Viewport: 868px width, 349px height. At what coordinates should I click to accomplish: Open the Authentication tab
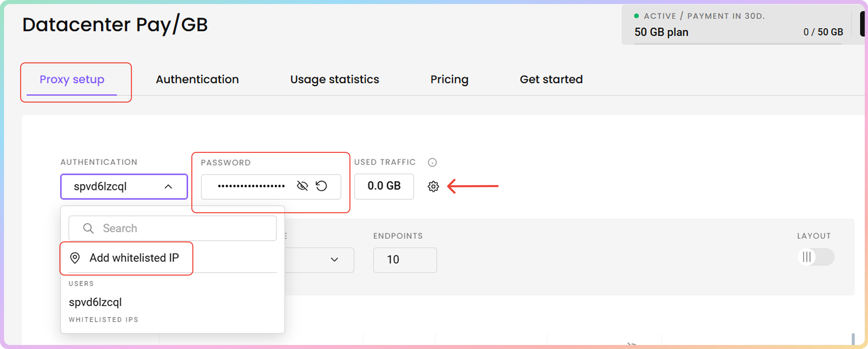197,79
